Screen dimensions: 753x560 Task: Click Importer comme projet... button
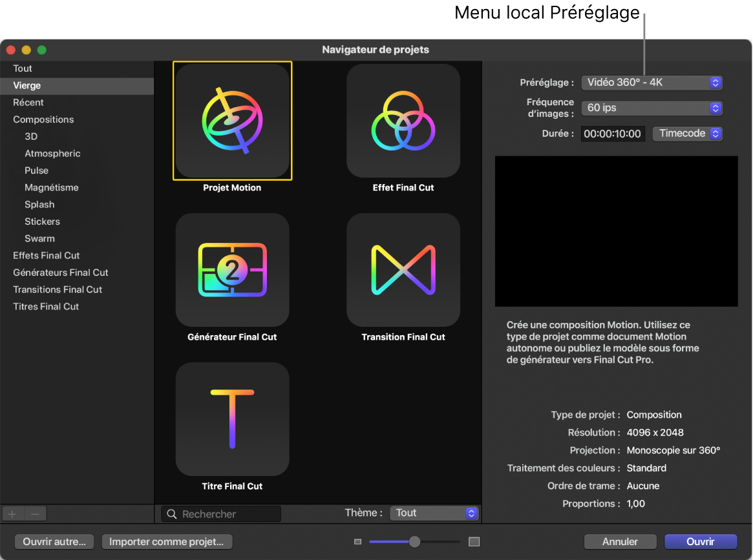tap(167, 542)
